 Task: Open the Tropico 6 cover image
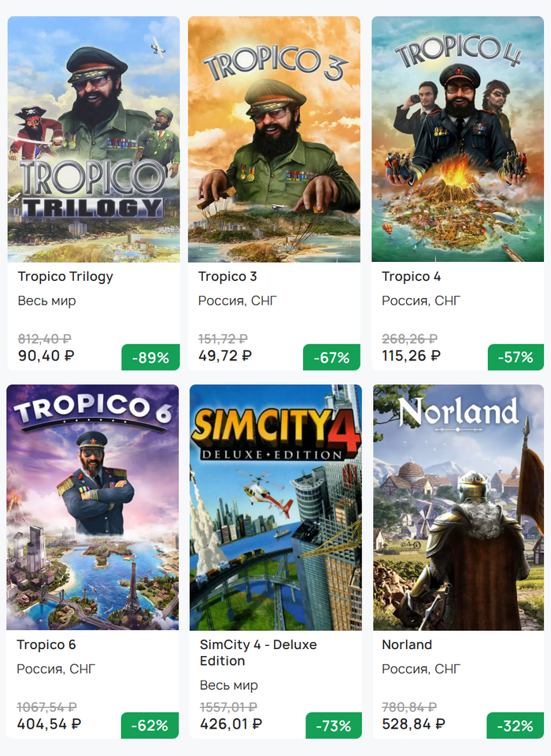click(93, 507)
